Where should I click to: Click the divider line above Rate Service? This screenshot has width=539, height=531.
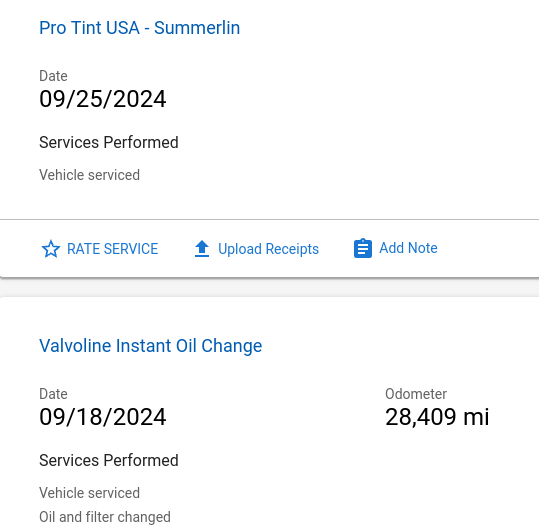(270, 219)
